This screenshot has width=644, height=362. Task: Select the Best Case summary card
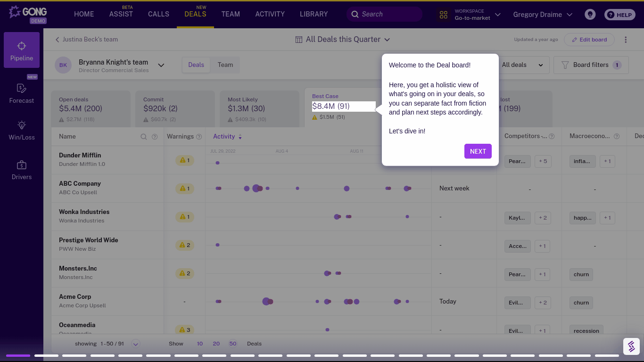[x=344, y=107]
